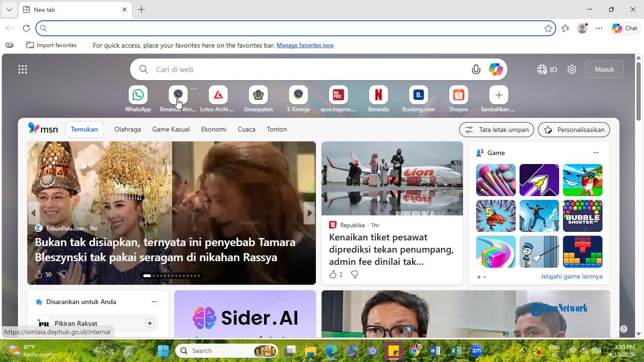Open page settings gear icon

572,69
